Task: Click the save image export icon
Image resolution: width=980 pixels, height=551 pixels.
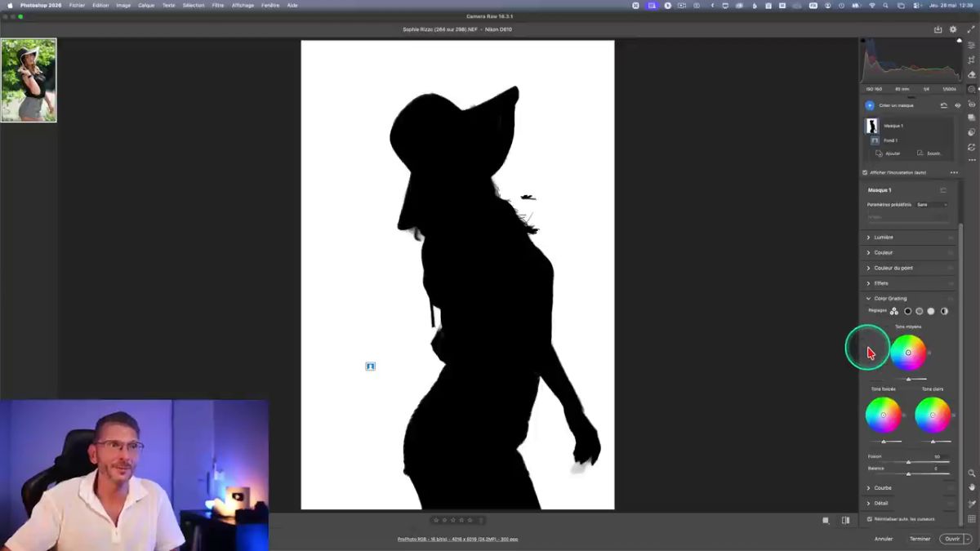Action: [938, 29]
